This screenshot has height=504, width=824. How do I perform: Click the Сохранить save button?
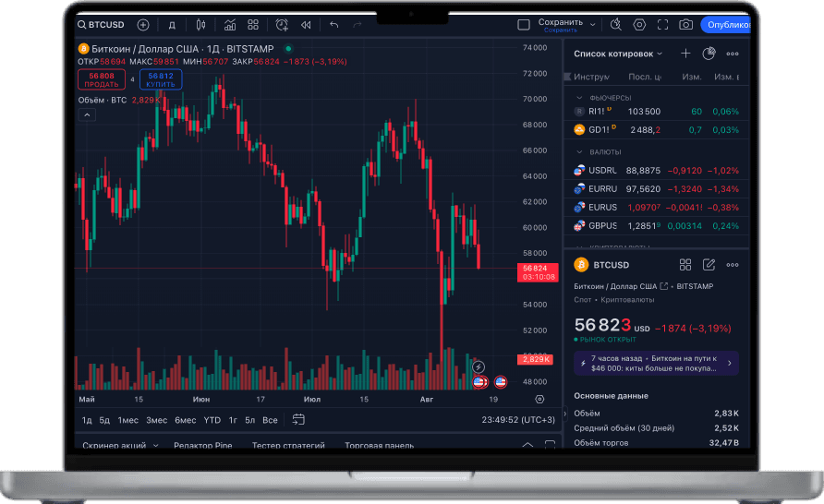[560, 25]
